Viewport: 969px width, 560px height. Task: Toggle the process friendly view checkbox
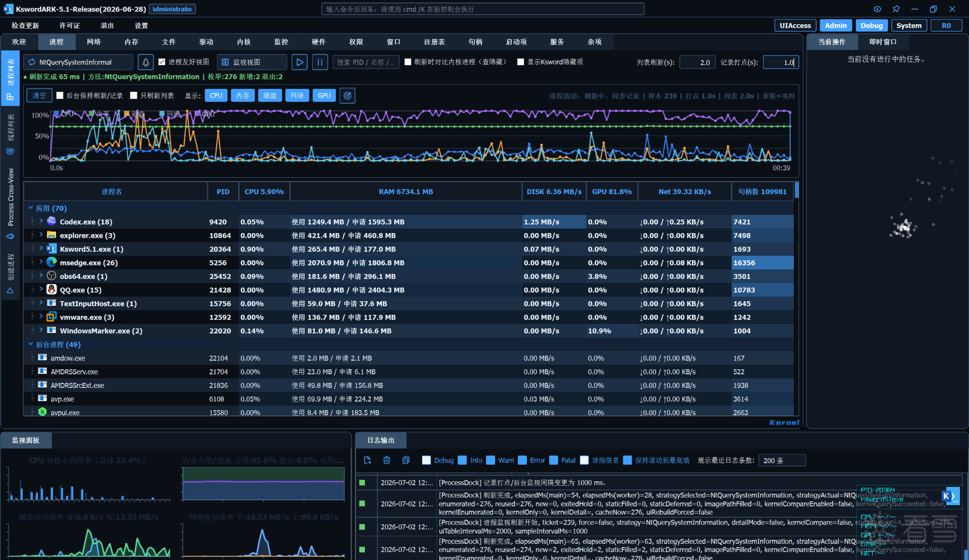point(162,62)
